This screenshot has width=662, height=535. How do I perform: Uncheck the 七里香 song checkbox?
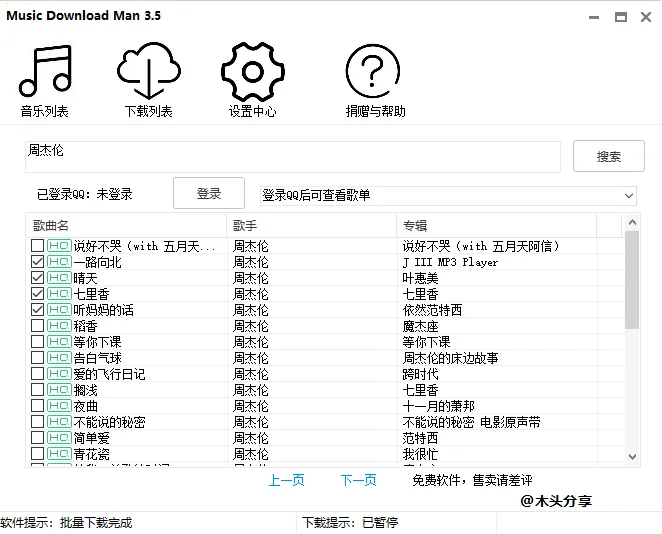pyautogui.click(x=38, y=293)
